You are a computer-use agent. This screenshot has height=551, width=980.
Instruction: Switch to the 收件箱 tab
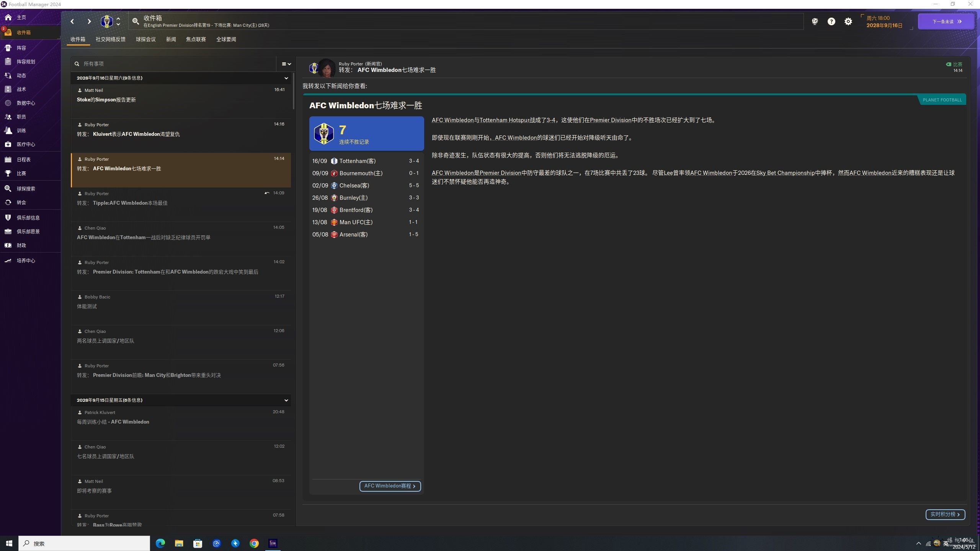coord(78,39)
